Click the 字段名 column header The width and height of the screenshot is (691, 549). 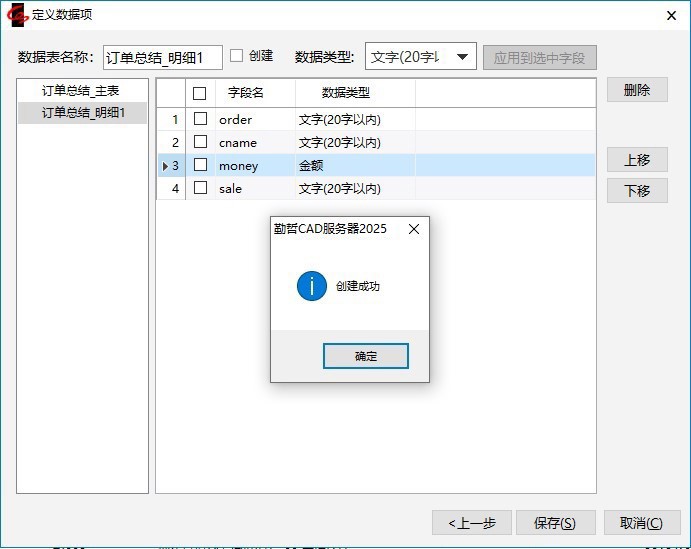246,93
